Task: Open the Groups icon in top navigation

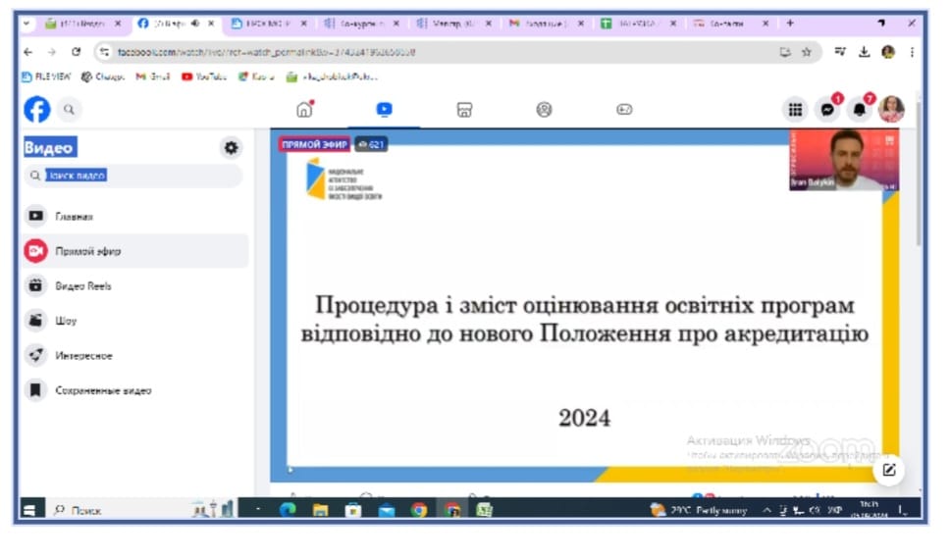Action: pos(544,110)
